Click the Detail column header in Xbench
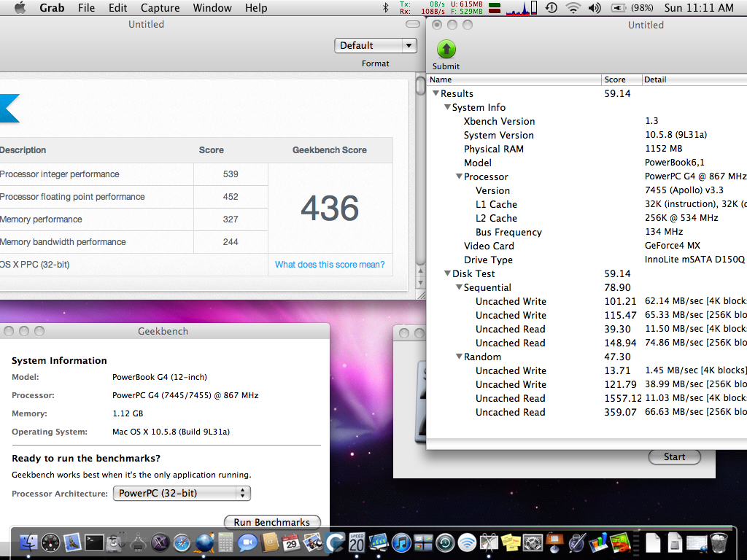747x560 pixels. 694,79
